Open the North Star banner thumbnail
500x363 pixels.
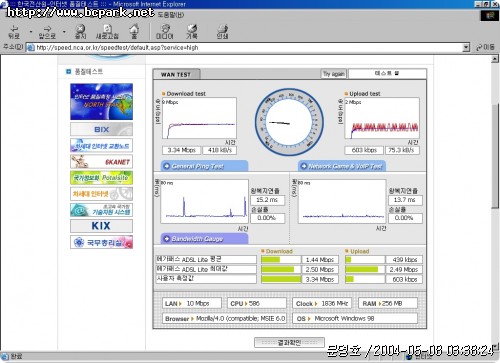[101, 102]
